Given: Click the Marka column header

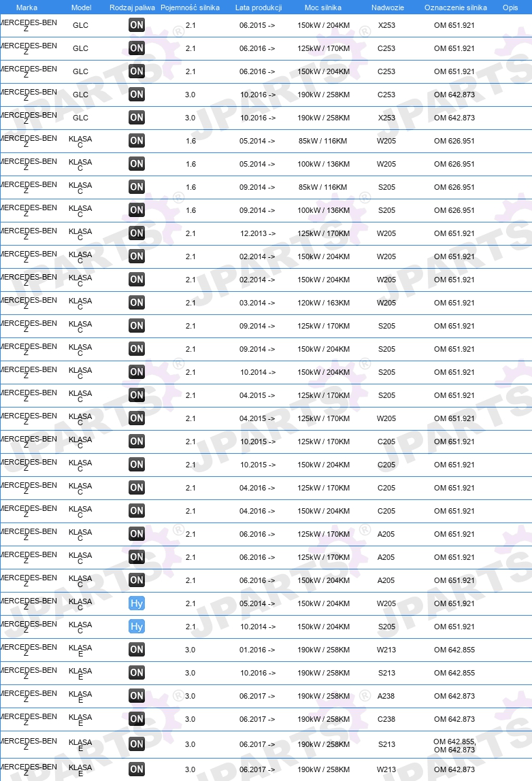Looking at the screenshot, I should pyautogui.click(x=27, y=7).
